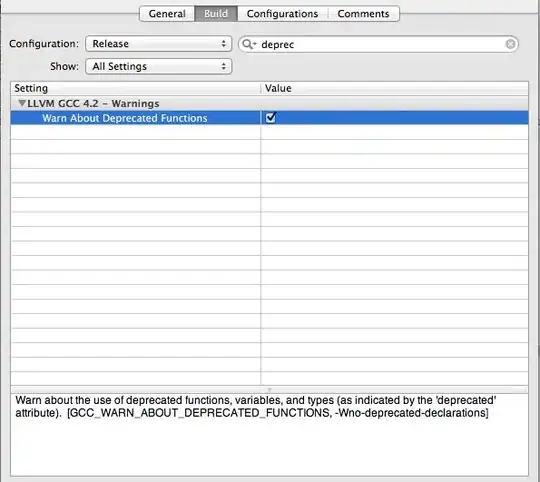Open the Configurations tab
540x482 pixels.
282,13
